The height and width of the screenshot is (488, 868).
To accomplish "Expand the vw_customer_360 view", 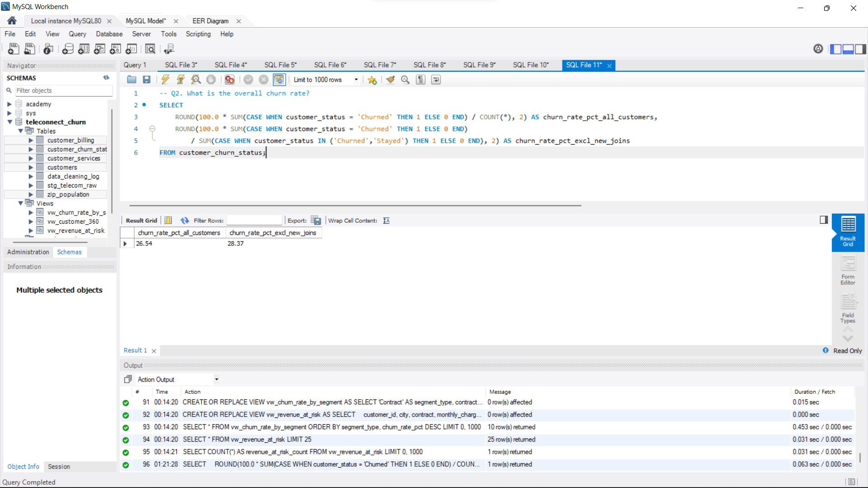I will tap(31, 221).
